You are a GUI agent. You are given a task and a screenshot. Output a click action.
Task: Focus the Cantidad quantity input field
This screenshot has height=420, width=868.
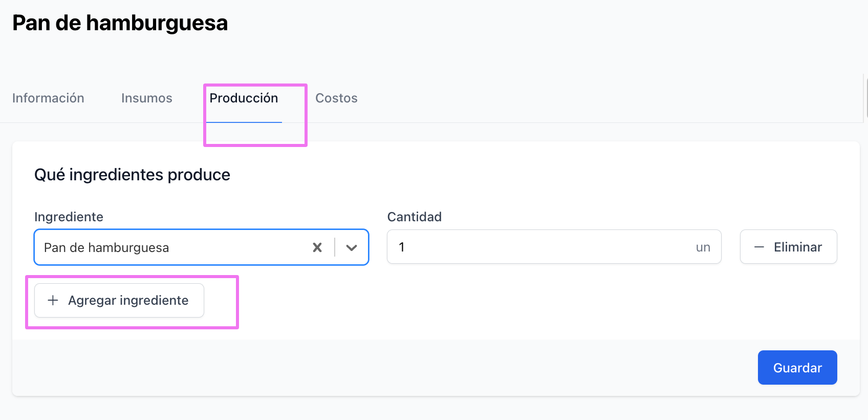click(x=554, y=247)
